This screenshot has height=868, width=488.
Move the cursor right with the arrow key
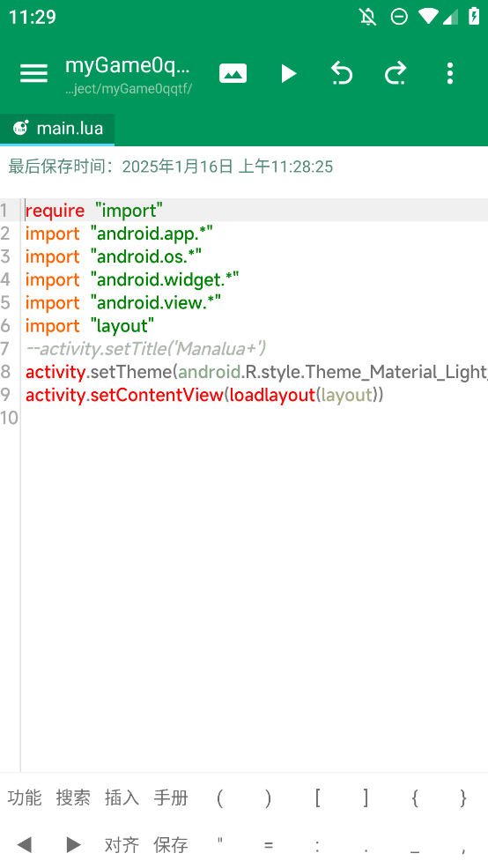(x=73, y=845)
